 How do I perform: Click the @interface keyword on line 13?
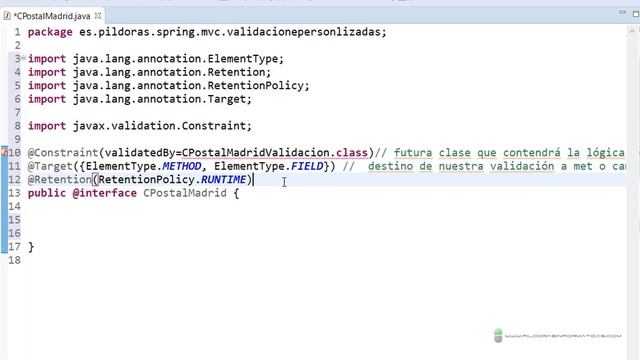[x=104, y=193]
